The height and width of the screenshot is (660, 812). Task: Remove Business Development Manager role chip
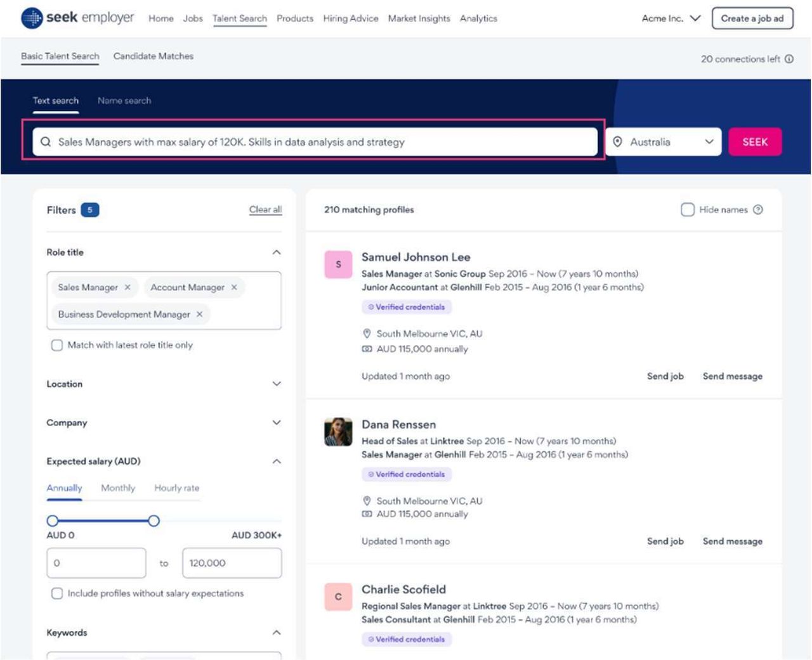coord(200,314)
